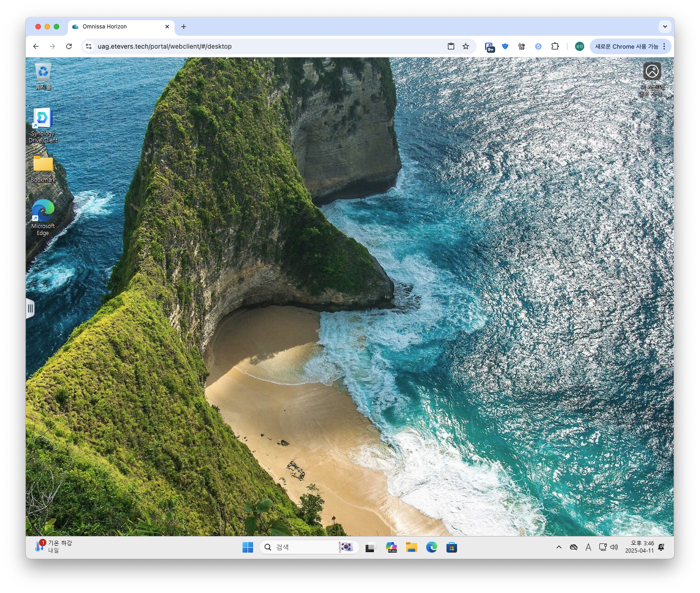The image size is (700, 593).
Task: Open File Explorer from the taskbar
Action: pyautogui.click(x=411, y=547)
